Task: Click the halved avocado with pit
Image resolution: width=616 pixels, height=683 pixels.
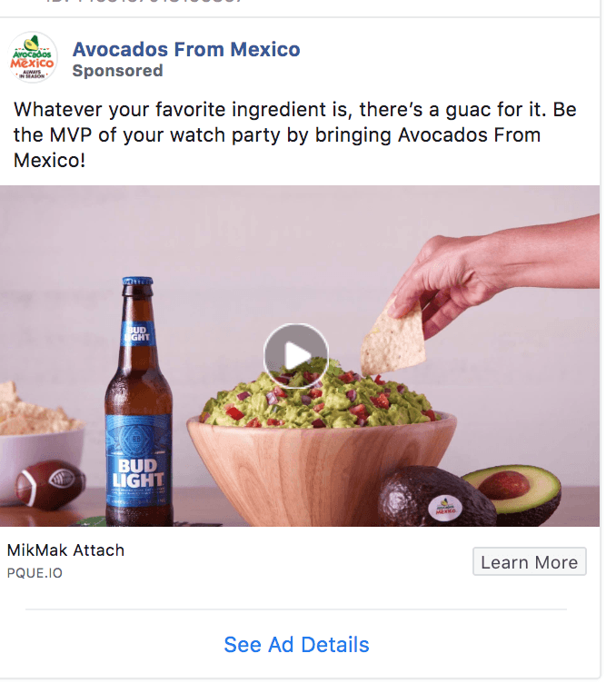Action: tap(512, 490)
